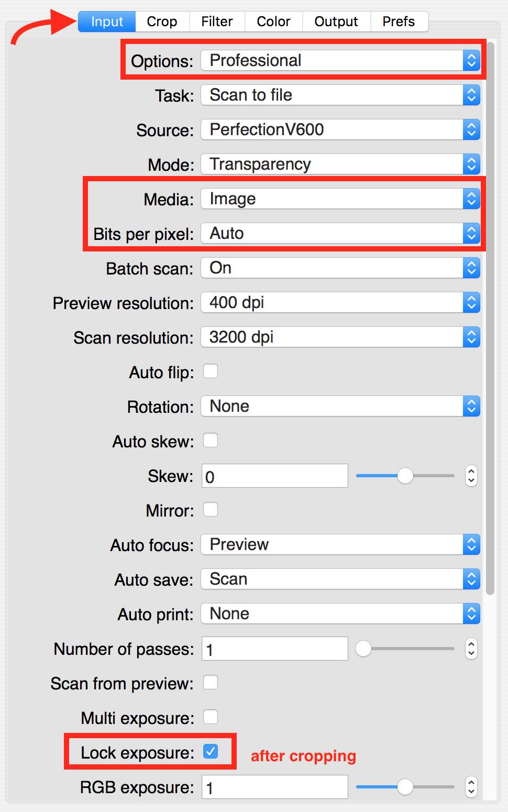Go to the Color tab
This screenshot has width=508, height=812.
(273, 21)
